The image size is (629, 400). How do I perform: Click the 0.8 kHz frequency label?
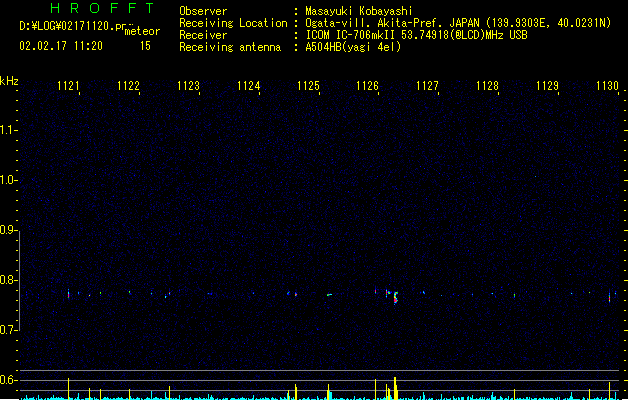pyautogui.click(x=8, y=280)
